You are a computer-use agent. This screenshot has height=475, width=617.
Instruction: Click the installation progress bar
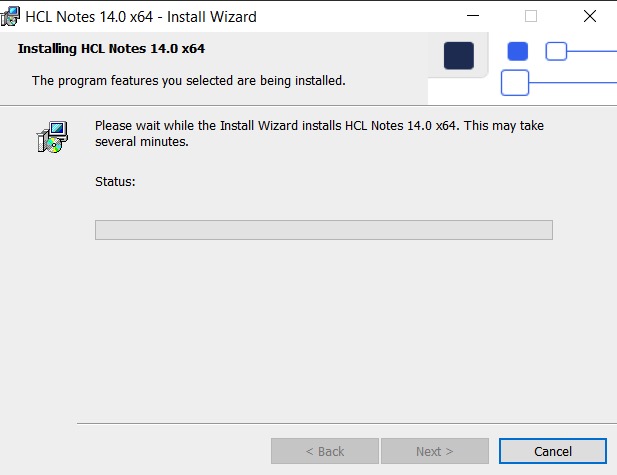point(324,230)
